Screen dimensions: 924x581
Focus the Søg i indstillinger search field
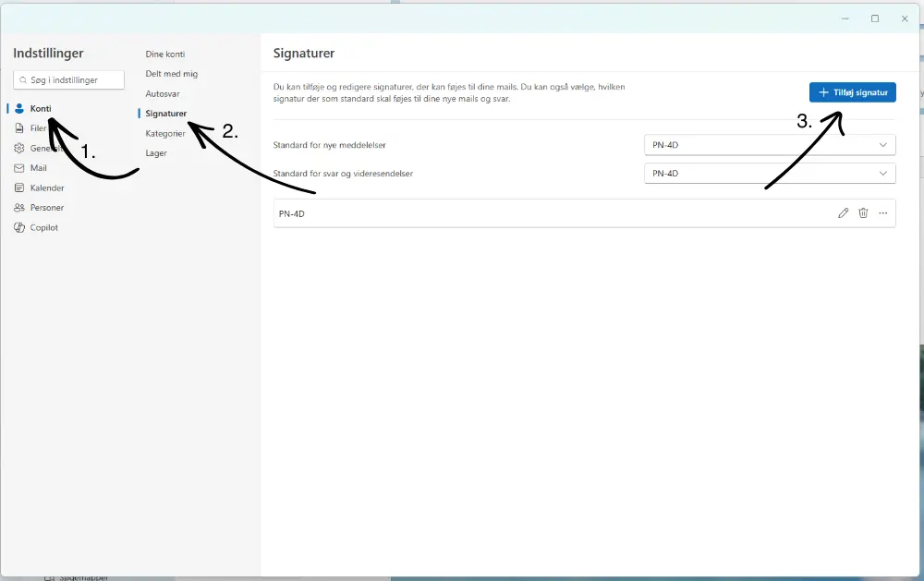[x=68, y=80]
